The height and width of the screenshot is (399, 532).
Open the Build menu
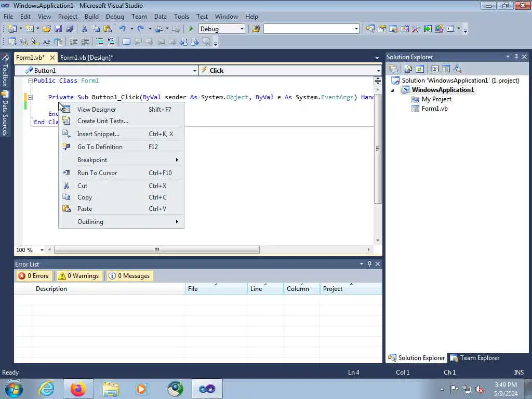pos(91,16)
